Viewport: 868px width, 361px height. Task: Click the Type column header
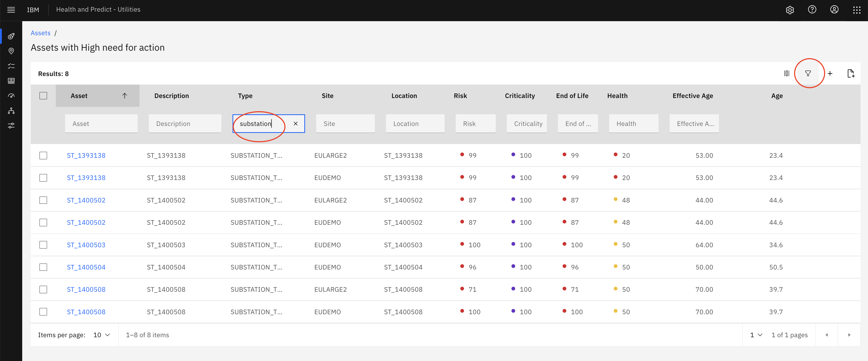tap(245, 96)
